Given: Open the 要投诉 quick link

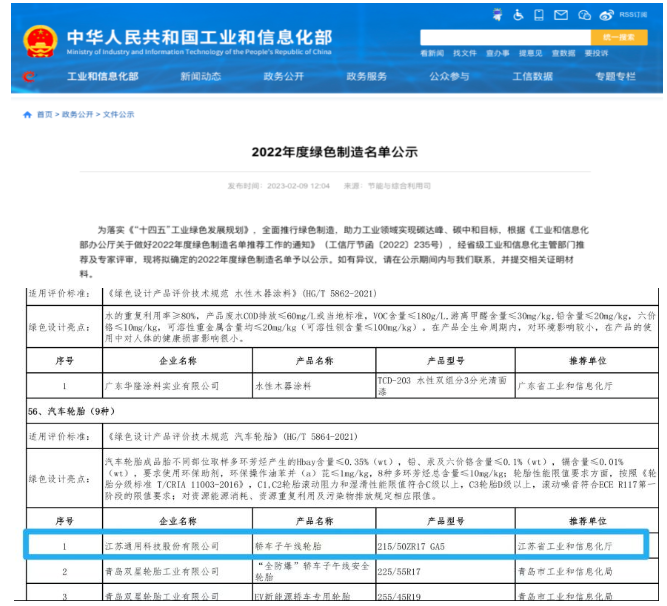Looking at the screenshot, I should 596,53.
